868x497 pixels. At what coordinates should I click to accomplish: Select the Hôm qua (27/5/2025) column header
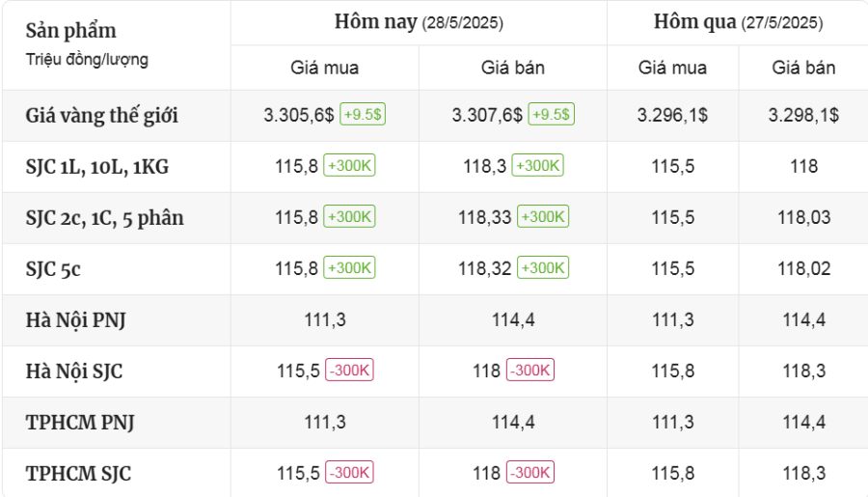pyautogui.click(x=738, y=22)
